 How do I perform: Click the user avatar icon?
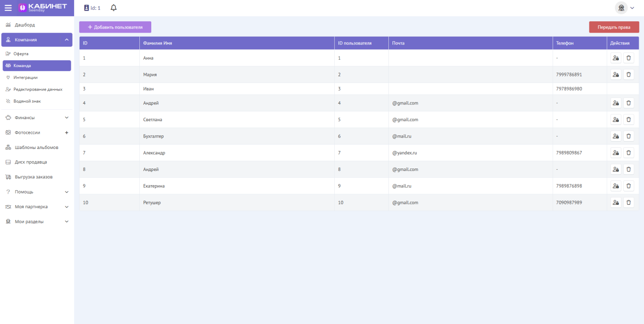coord(621,8)
